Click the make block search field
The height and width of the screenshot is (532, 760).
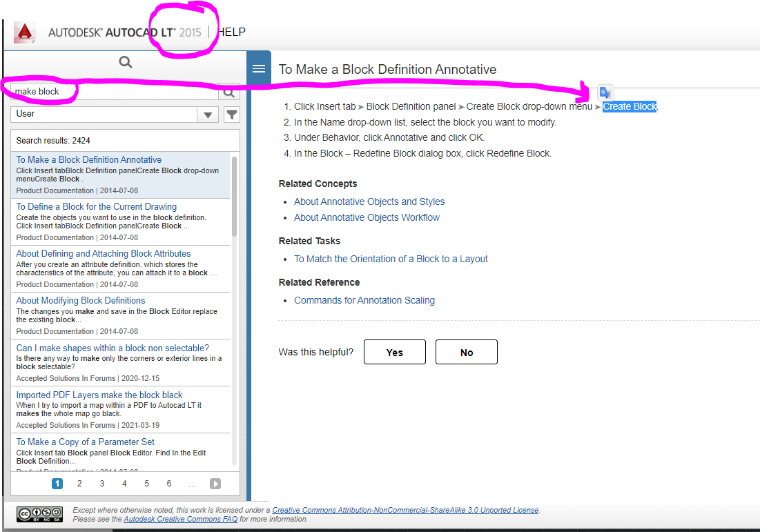click(115, 92)
